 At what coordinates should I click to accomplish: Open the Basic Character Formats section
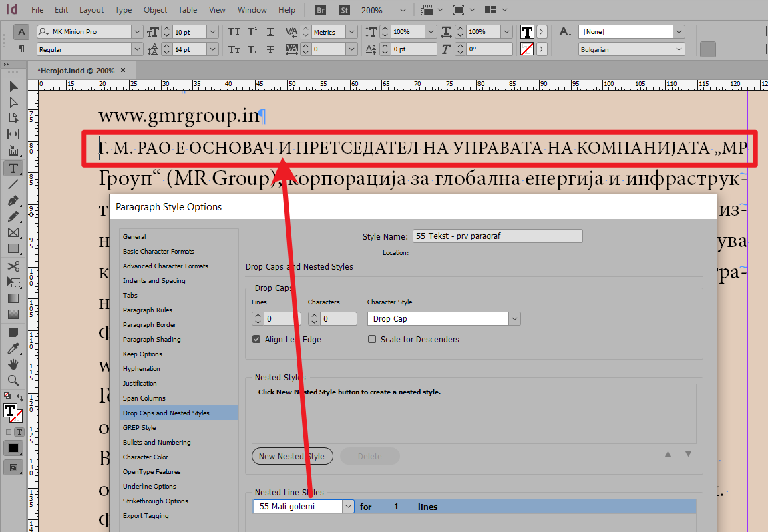tap(158, 251)
